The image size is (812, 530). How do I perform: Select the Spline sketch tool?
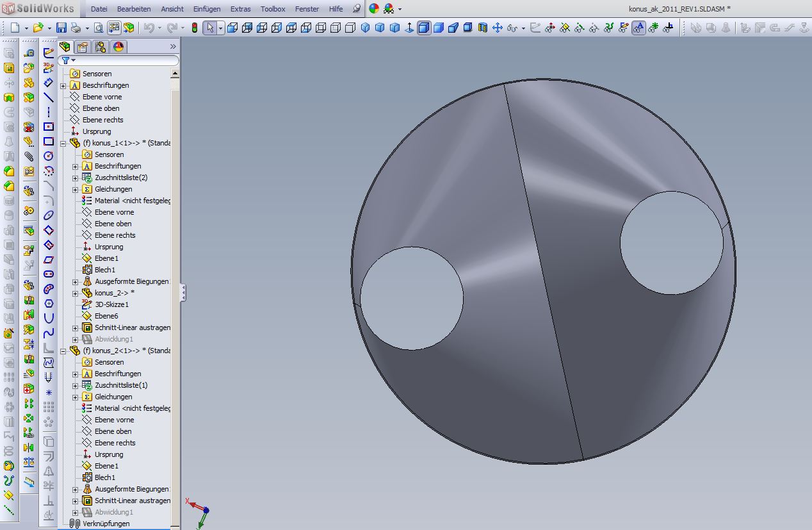[49, 333]
